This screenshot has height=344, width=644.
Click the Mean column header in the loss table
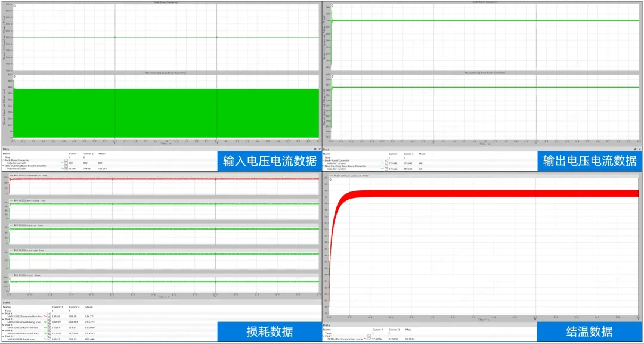coord(89,307)
